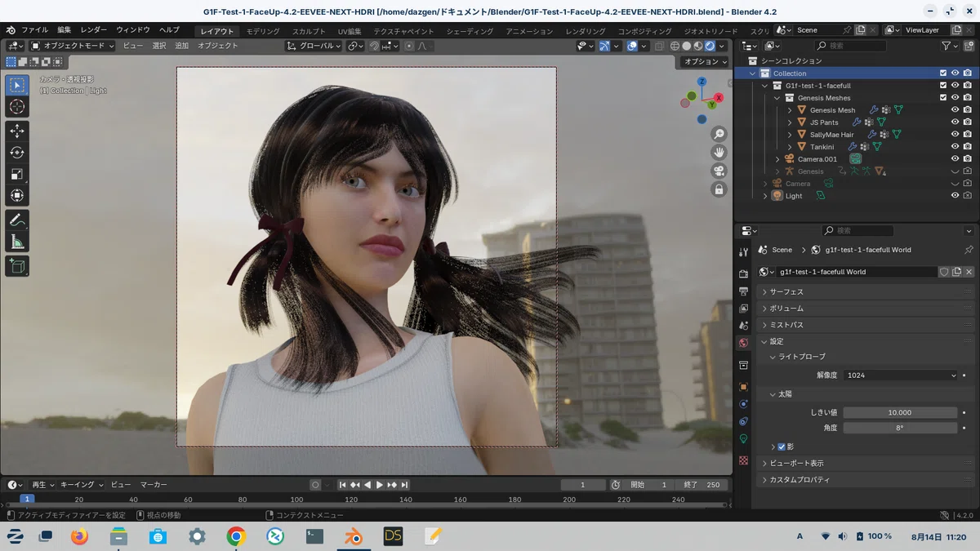The image size is (980, 551).
Task: Toggle the proportional editing button
Action: (x=409, y=46)
